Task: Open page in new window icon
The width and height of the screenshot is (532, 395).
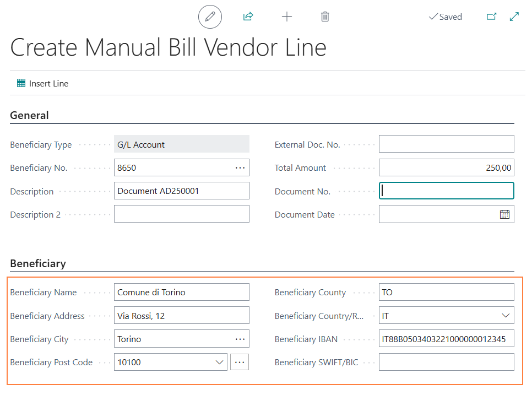Action: click(491, 17)
